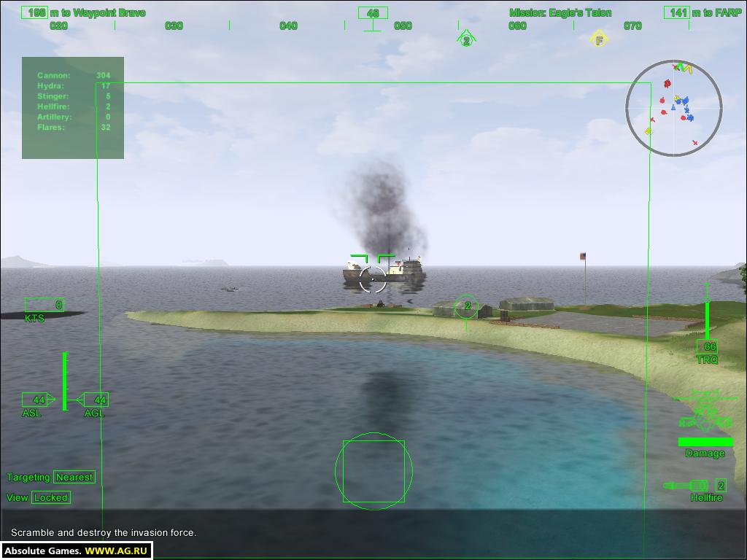Toggle the View 'Locked' mode box
Viewport: 747px width, 560px height.
click(51, 497)
